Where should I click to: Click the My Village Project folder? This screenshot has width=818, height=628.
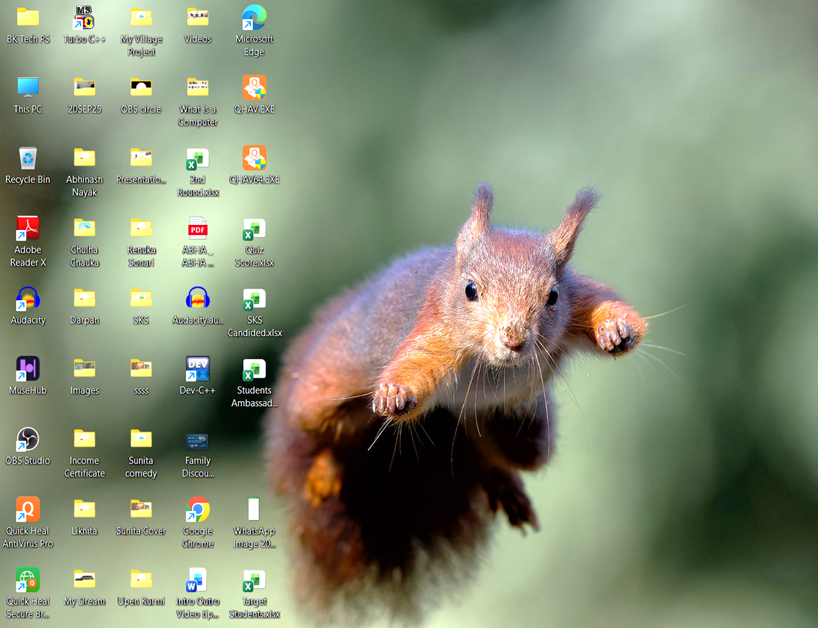141,18
